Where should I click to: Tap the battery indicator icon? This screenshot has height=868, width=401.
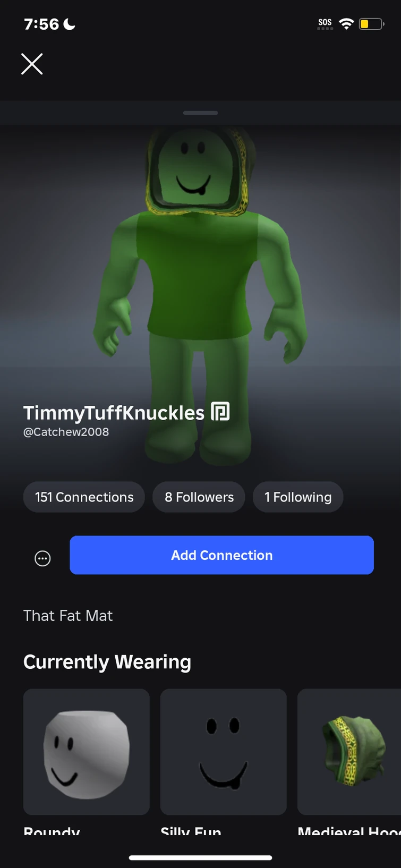pyautogui.click(x=371, y=24)
